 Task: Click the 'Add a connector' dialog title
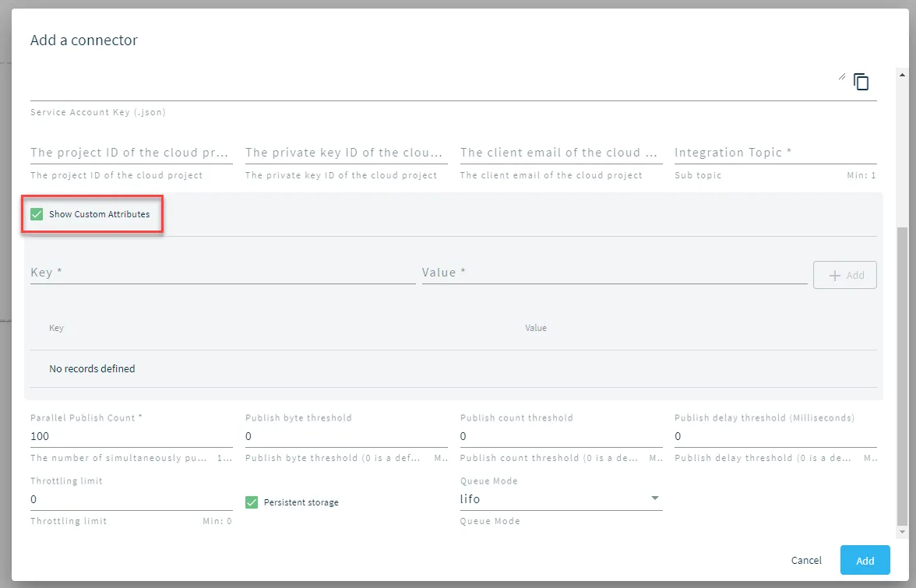tap(84, 40)
